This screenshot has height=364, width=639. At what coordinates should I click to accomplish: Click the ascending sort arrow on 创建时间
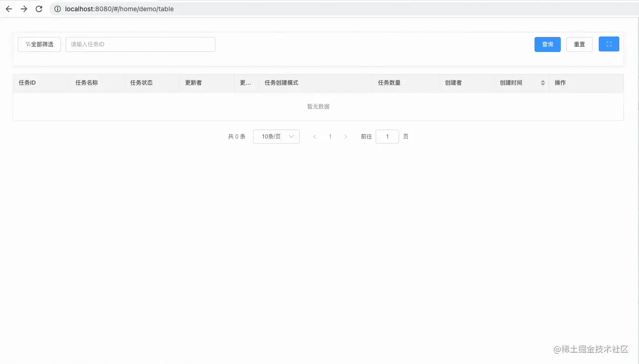point(542,80)
